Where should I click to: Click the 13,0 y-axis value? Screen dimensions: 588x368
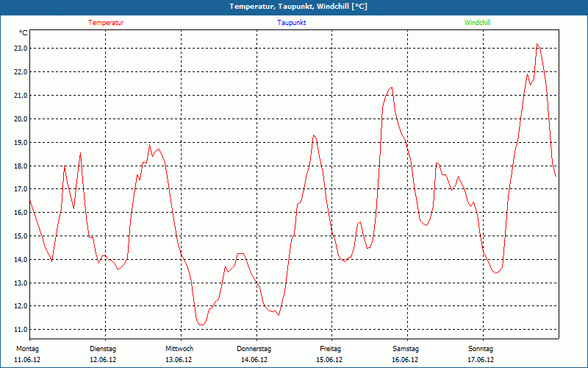coord(21,283)
